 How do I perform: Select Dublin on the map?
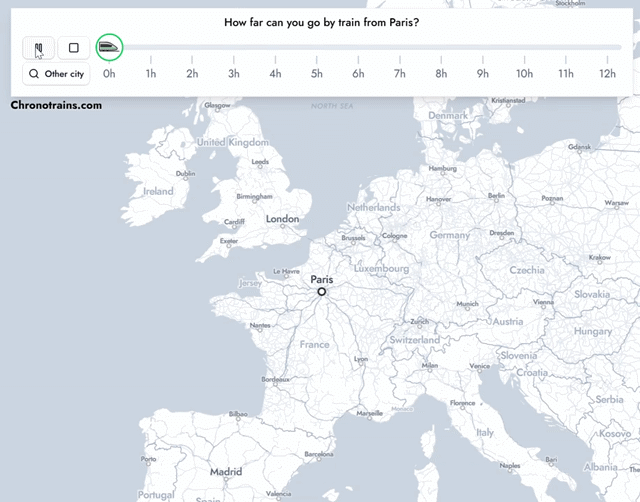click(x=185, y=173)
